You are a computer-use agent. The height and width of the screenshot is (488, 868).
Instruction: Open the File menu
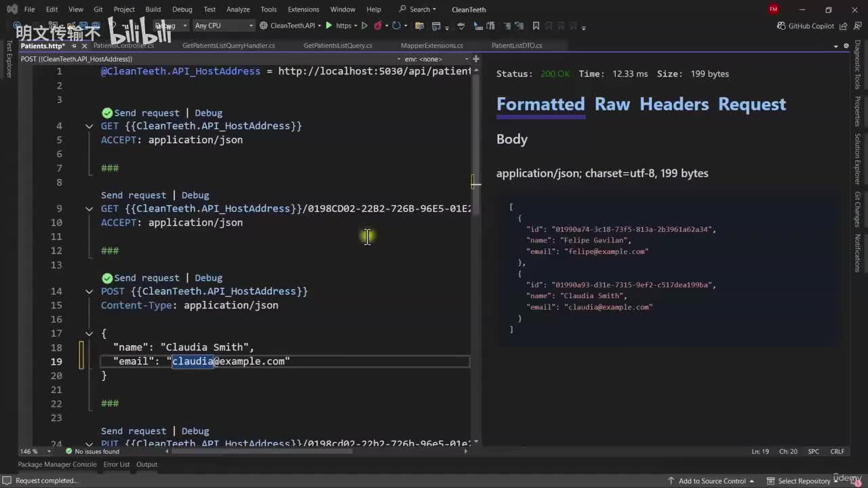pos(29,9)
